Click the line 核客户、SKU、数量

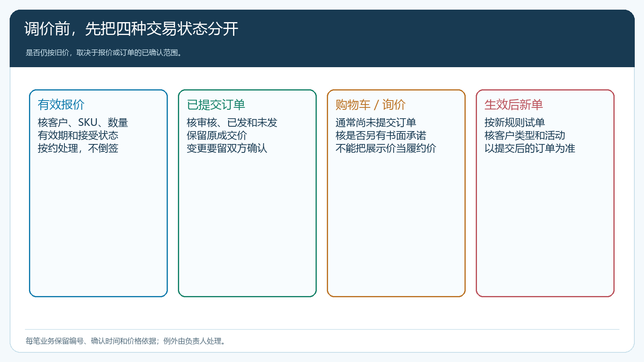point(83,123)
